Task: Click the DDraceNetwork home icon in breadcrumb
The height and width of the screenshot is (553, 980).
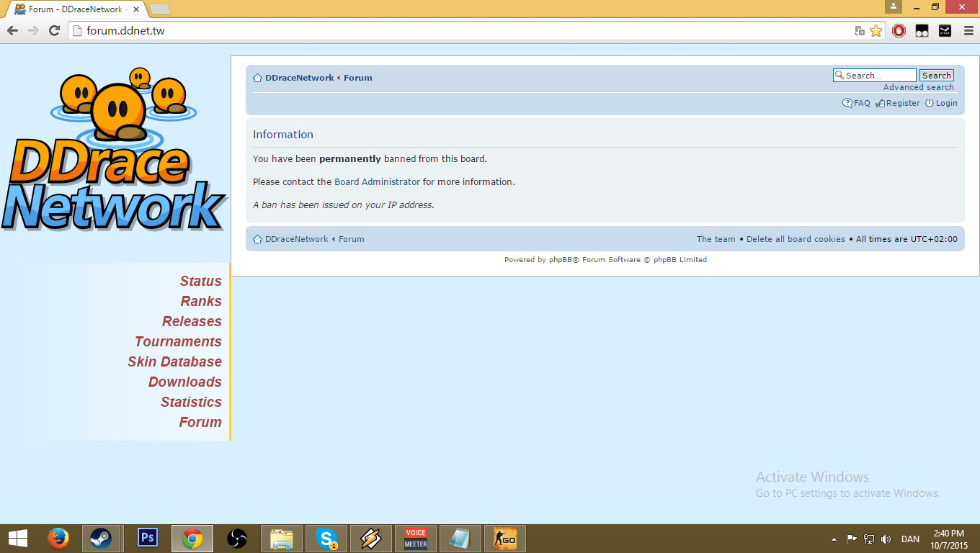Action: (x=257, y=78)
